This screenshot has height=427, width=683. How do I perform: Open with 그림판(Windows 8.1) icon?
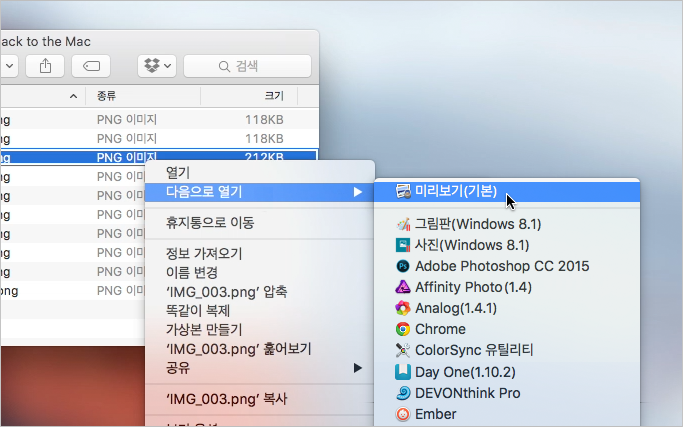403,224
